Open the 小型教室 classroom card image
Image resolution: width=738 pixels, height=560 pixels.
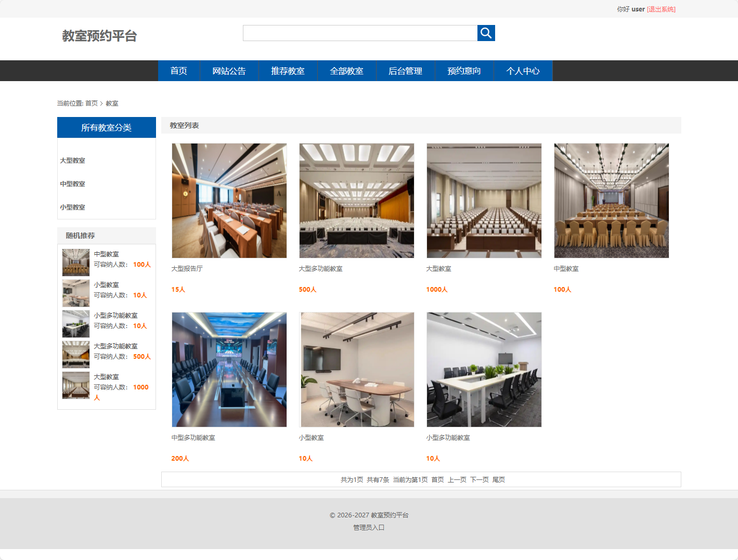(356, 369)
